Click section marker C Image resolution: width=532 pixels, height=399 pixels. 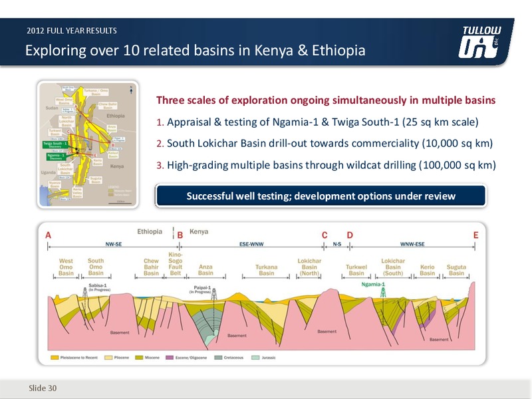(x=325, y=235)
